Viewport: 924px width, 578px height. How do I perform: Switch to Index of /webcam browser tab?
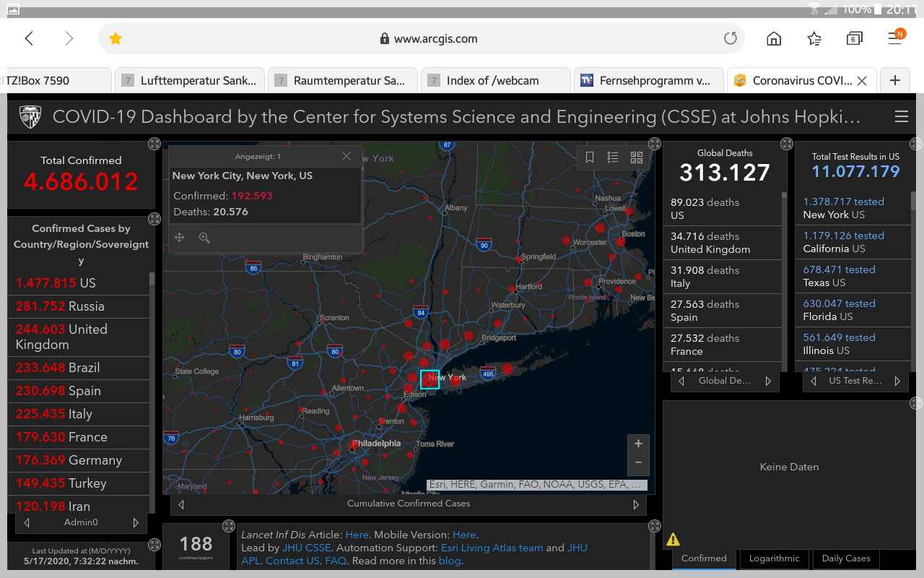(495, 81)
